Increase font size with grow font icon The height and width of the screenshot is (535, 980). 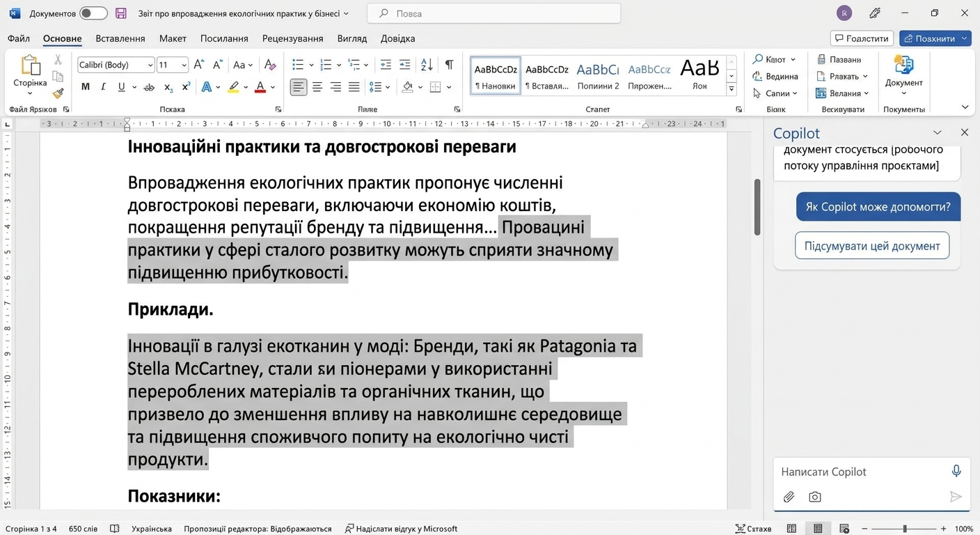[x=199, y=65]
